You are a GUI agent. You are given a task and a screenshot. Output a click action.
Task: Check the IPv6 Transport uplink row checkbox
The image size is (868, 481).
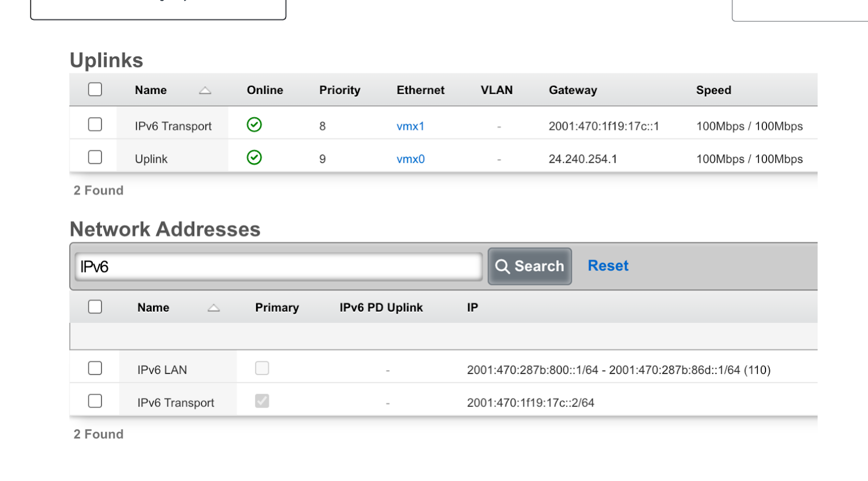click(x=95, y=124)
